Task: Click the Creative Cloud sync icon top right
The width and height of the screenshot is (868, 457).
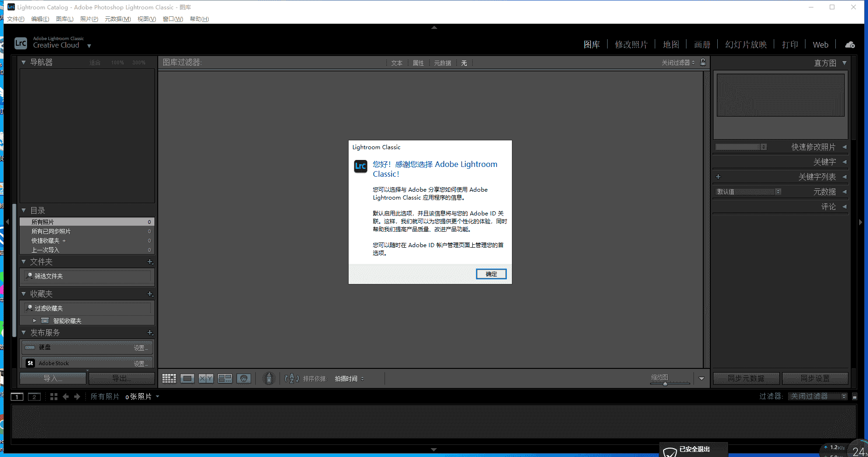Action: coord(850,44)
